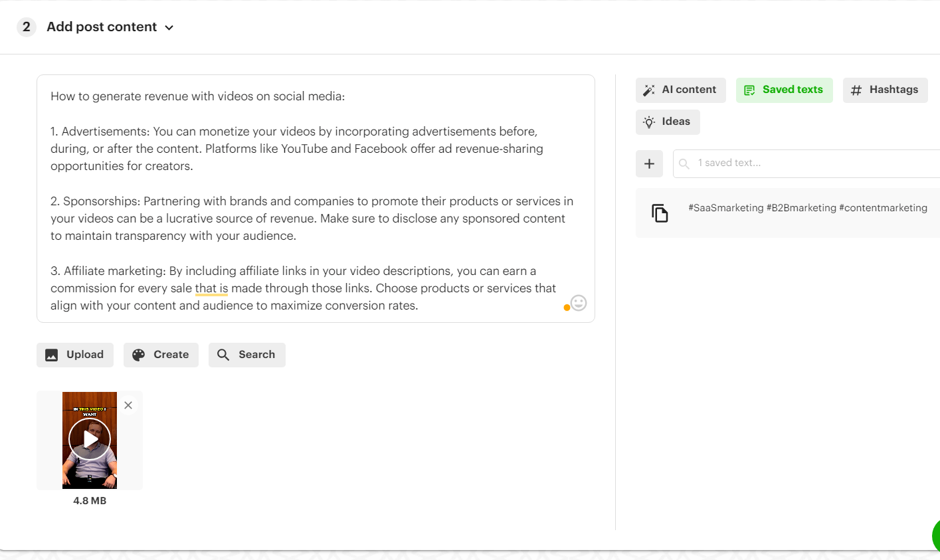Image resolution: width=940 pixels, height=560 pixels.
Task: Click the orange grammar indicator dot
Action: coord(567,308)
